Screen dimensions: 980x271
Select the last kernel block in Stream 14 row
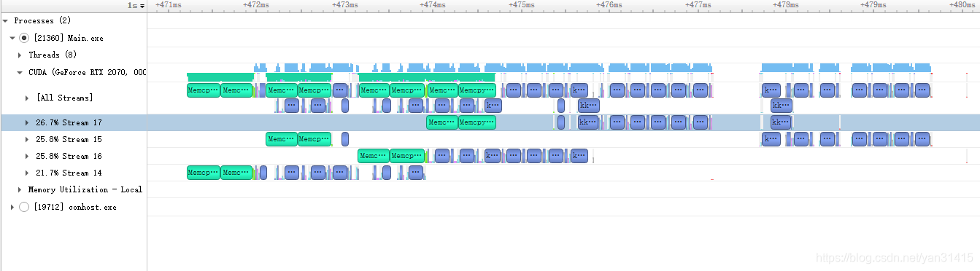coord(416,173)
